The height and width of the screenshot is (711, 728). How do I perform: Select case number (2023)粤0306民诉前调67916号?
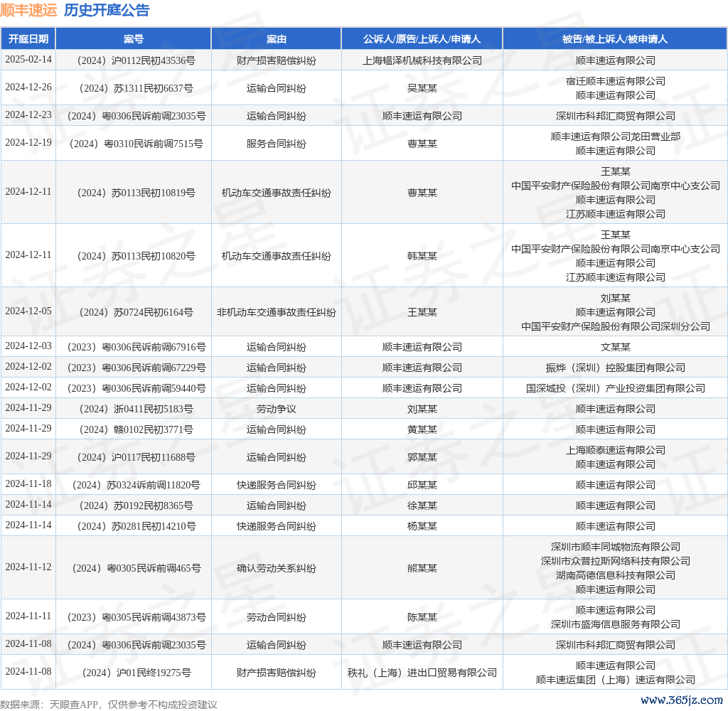pyautogui.click(x=136, y=348)
